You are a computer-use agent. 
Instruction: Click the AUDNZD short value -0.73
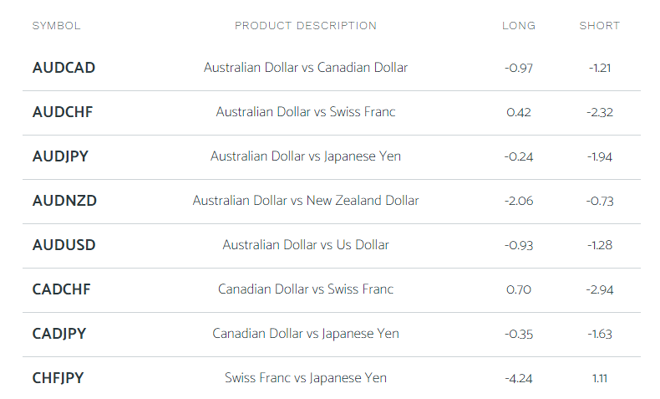coord(599,201)
